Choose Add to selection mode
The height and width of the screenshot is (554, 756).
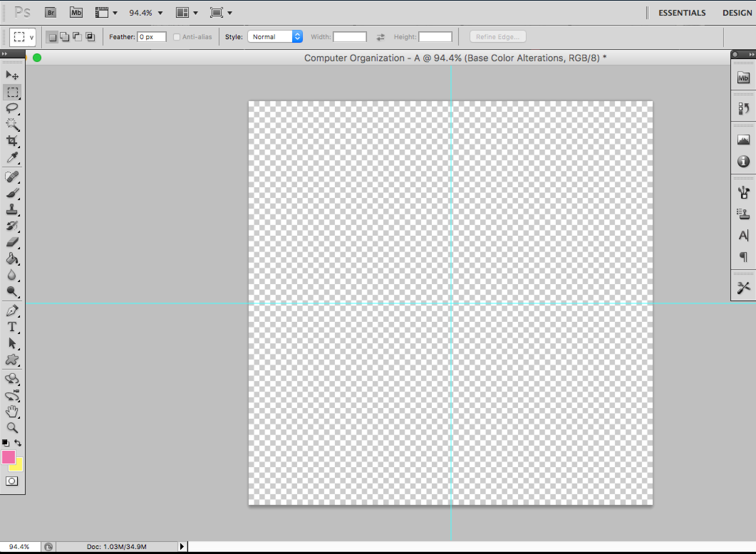[x=65, y=37]
